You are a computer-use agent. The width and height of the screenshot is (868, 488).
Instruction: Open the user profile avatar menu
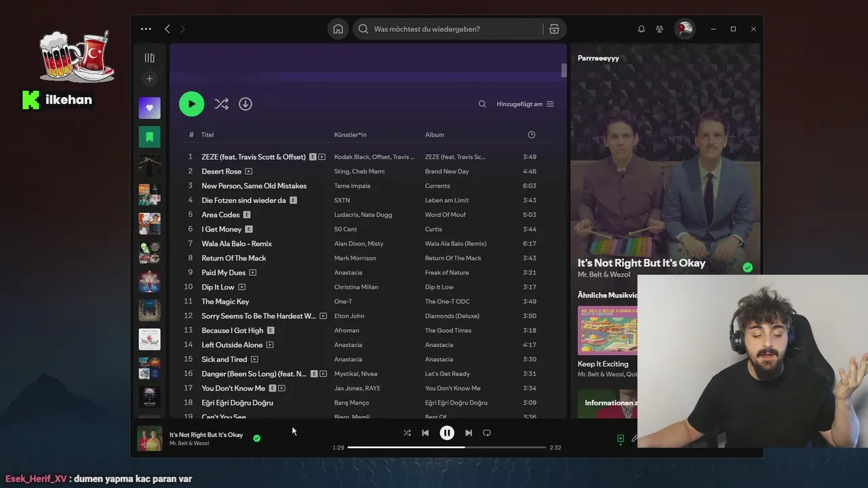(x=685, y=29)
